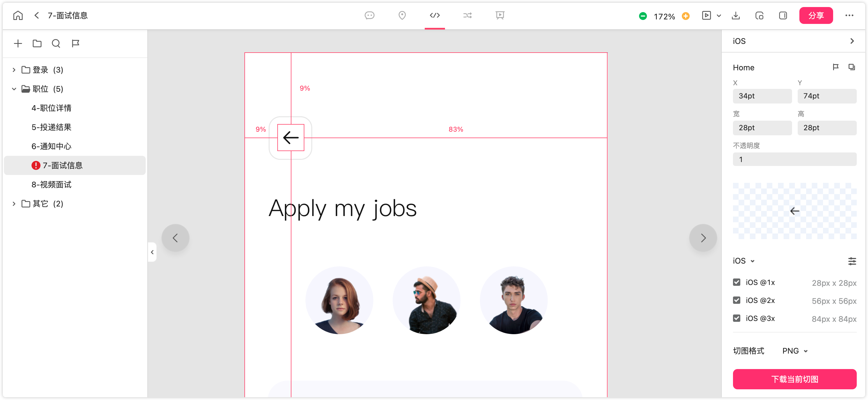Collapse the 职位 (5) folder

coord(14,89)
